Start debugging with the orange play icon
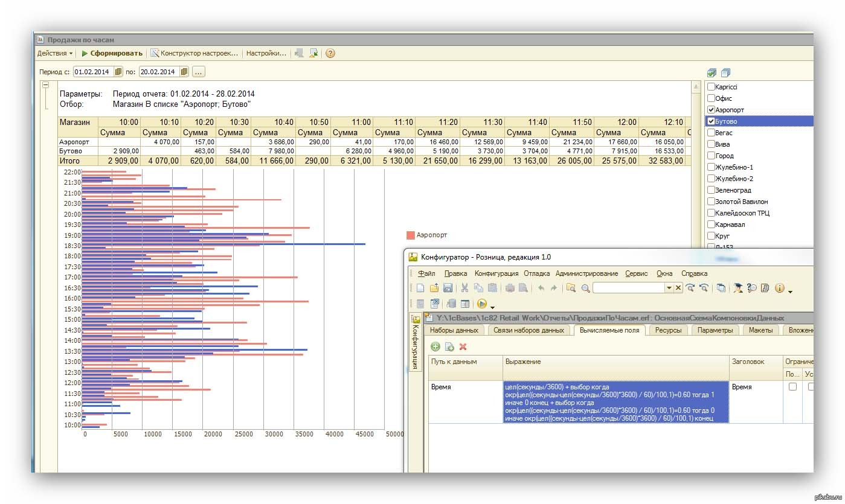Image resolution: width=845 pixels, height=504 pixels. pos(482,304)
